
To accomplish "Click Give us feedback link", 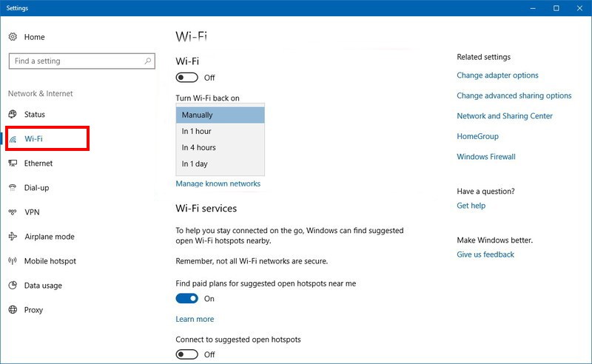I will point(485,255).
